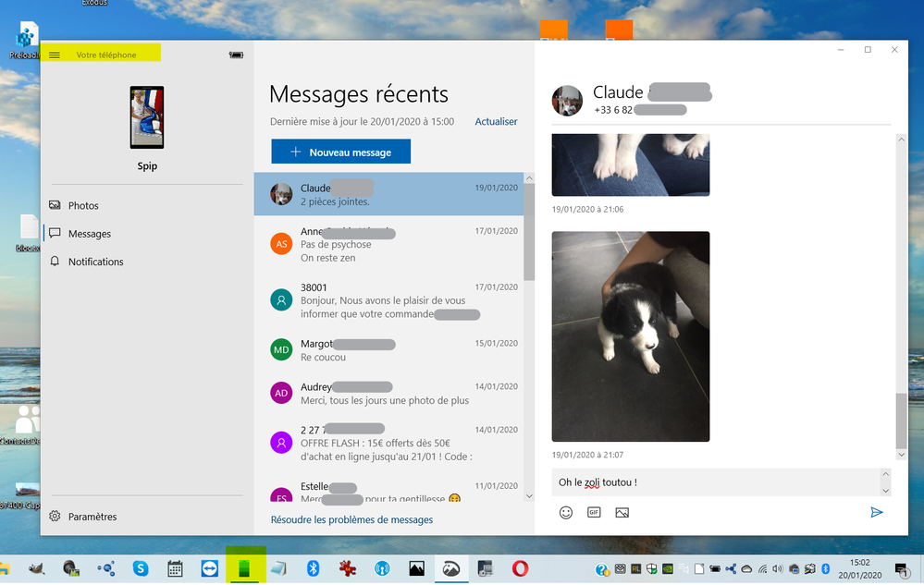Click Actualiser to refresh messages

(496, 121)
